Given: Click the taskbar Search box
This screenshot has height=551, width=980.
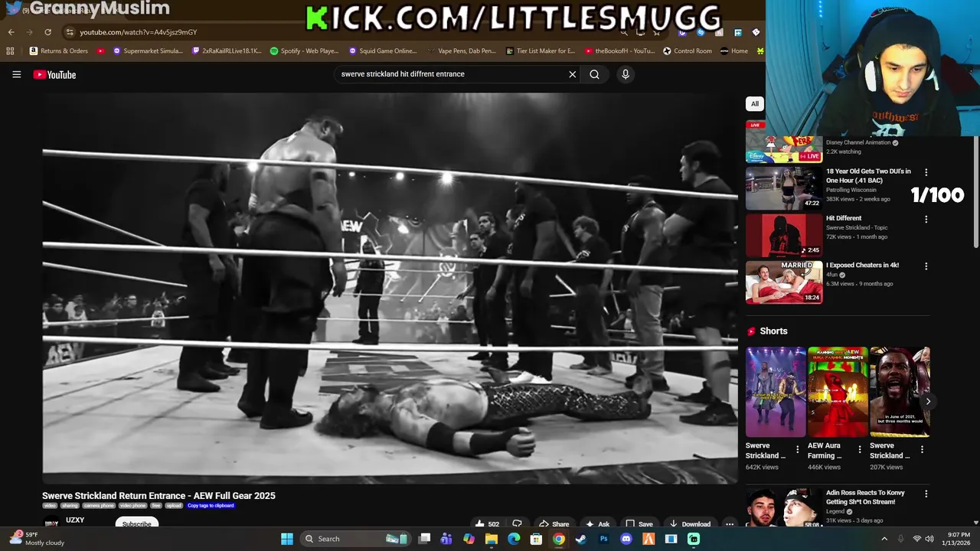Looking at the screenshot, I should pos(354,539).
